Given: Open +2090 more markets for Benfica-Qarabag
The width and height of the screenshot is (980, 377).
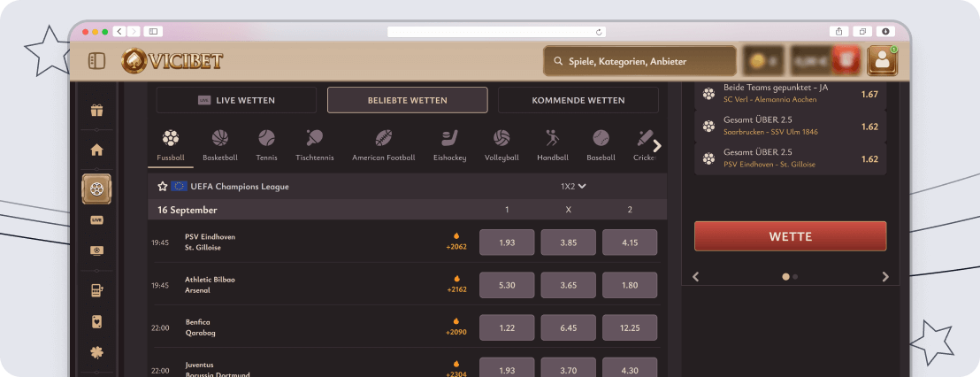Looking at the screenshot, I should [x=456, y=327].
